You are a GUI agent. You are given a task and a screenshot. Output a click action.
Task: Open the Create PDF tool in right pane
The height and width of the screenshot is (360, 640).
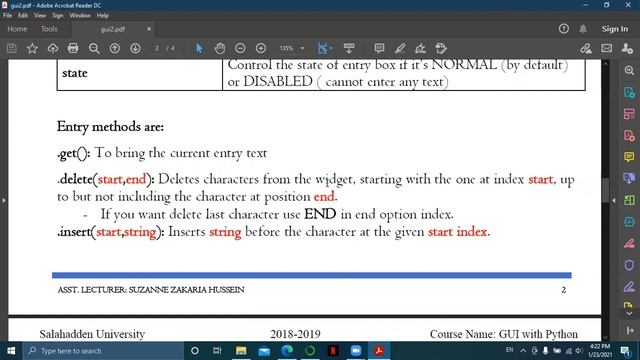coord(629,135)
